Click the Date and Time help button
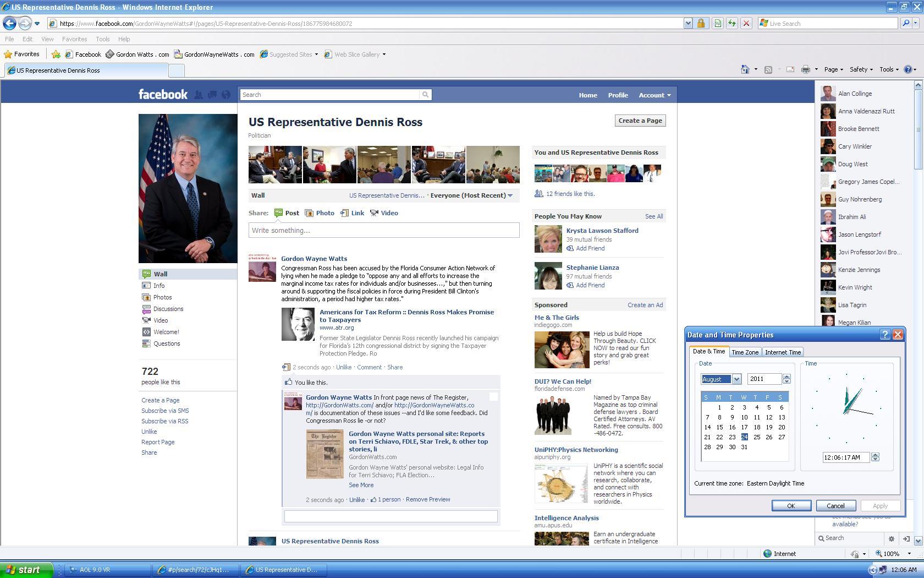The height and width of the screenshot is (578, 924). (x=885, y=335)
